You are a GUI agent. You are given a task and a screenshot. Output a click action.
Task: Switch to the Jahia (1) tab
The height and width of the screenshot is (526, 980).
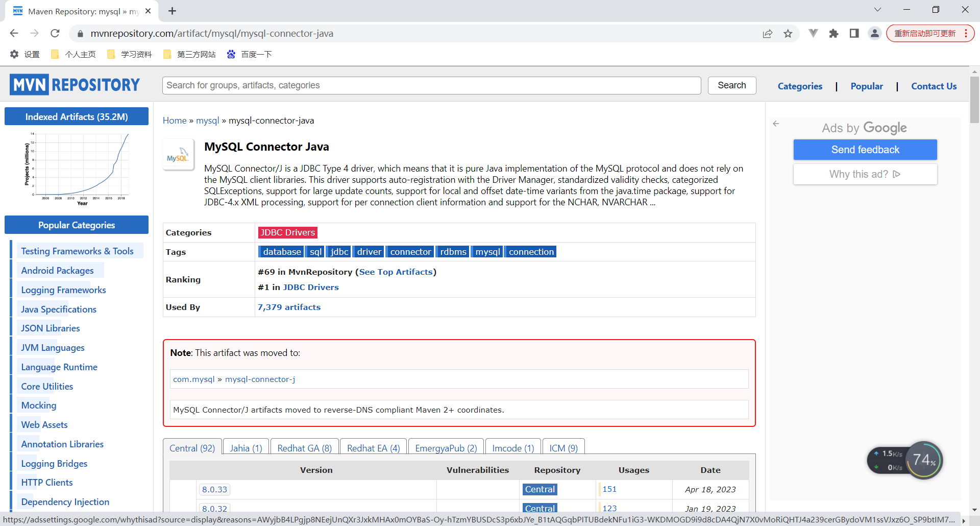point(246,448)
